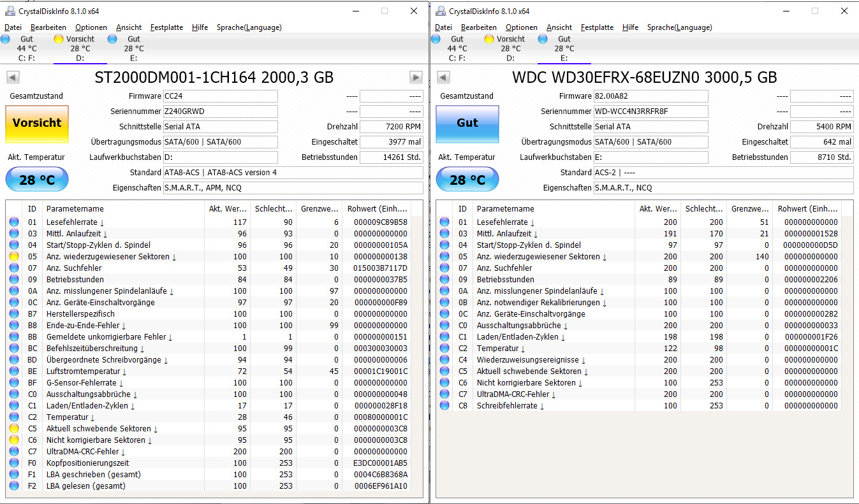This screenshot has height=504, width=859.
Task: Click Betriebsstunden field 8710 Std.
Action: 821,157
